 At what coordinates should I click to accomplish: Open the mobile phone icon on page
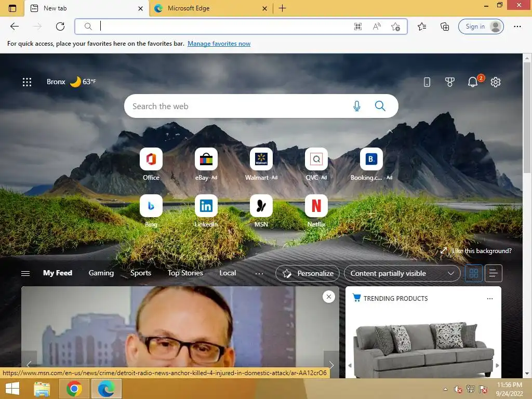pos(427,82)
